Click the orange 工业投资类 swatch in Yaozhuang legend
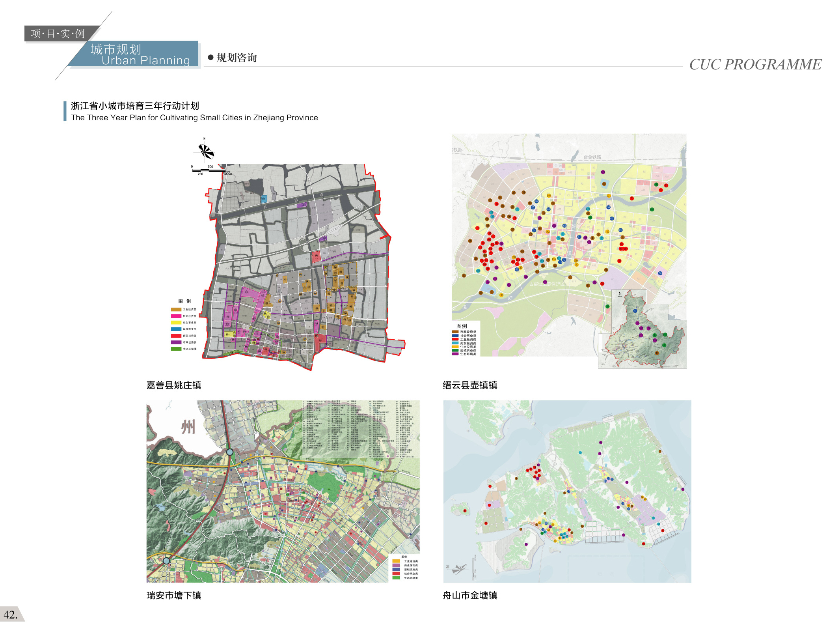840x626 pixels. pyautogui.click(x=176, y=310)
